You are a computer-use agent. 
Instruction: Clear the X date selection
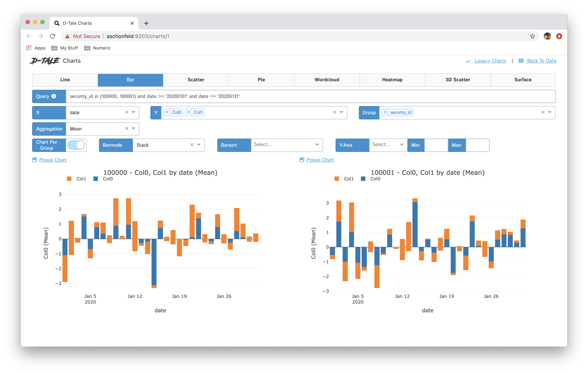[127, 112]
